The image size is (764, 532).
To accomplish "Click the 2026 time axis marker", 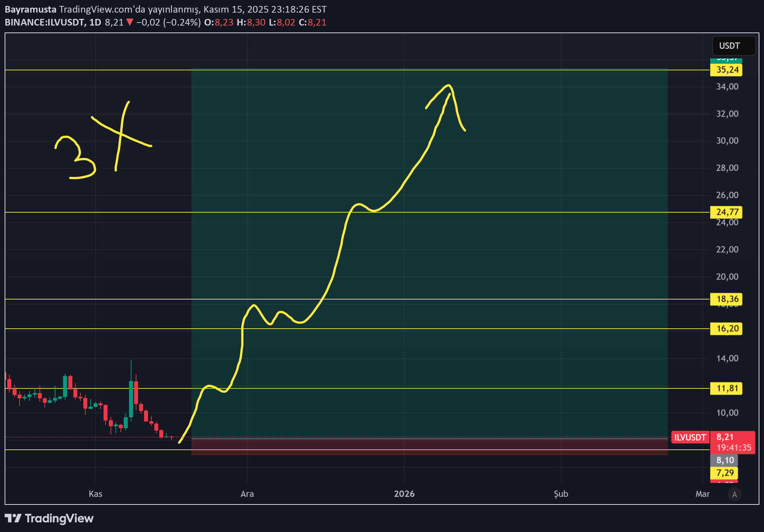I will coord(404,494).
